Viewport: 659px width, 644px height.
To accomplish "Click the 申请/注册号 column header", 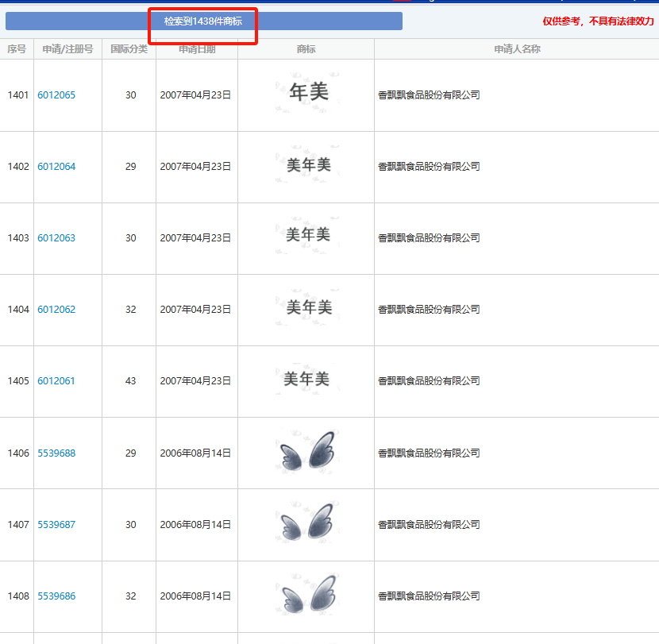I will point(67,49).
